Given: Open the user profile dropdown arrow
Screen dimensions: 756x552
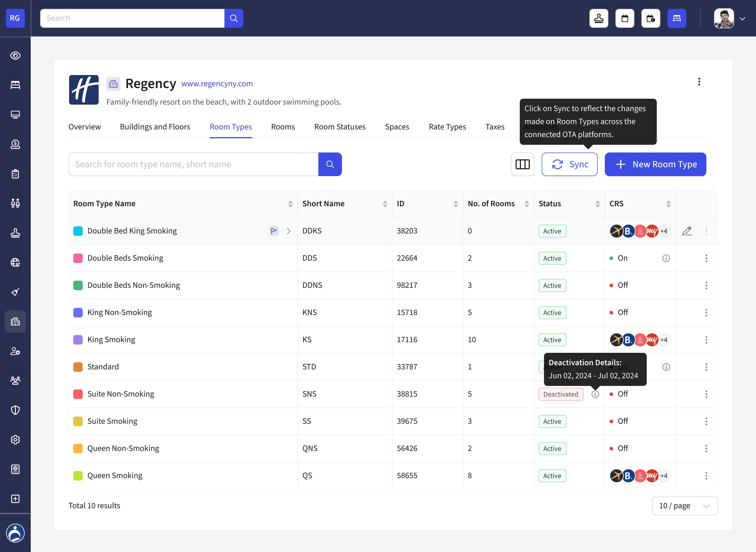Looking at the screenshot, I should pyautogui.click(x=742, y=19).
